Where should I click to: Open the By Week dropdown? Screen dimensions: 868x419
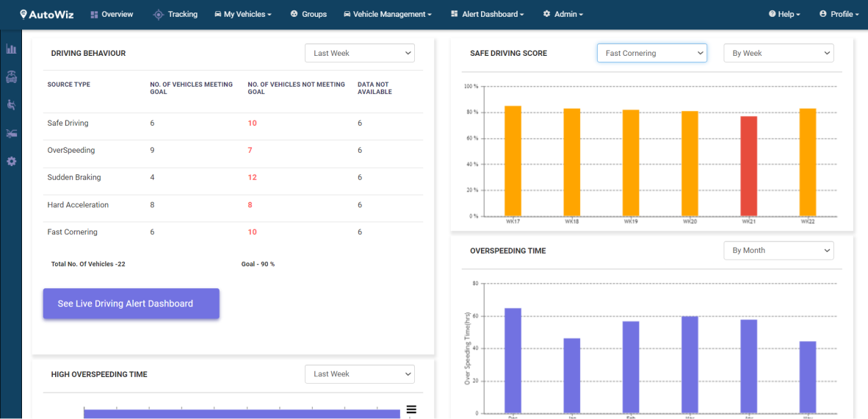click(778, 53)
